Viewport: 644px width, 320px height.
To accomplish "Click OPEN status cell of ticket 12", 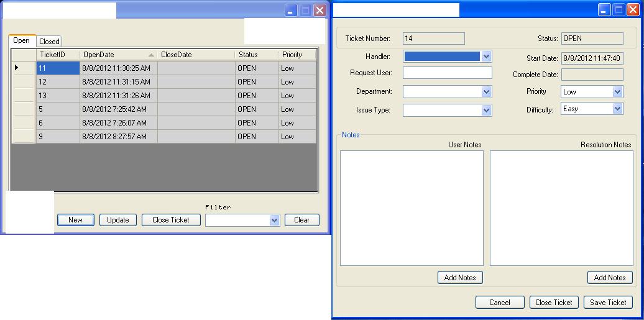I will 257,82.
